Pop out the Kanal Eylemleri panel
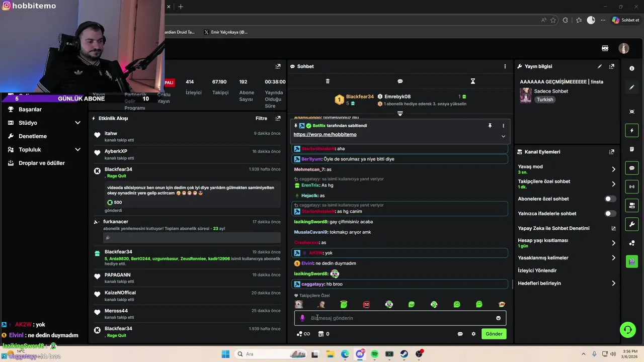This screenshot has width=644, height=362. point(612,152)
